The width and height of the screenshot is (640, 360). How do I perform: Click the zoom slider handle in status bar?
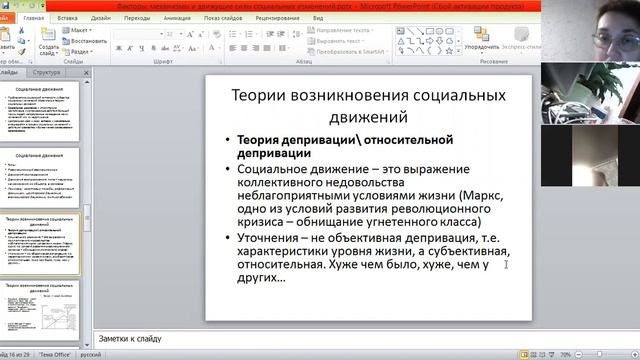click(599, 354)
